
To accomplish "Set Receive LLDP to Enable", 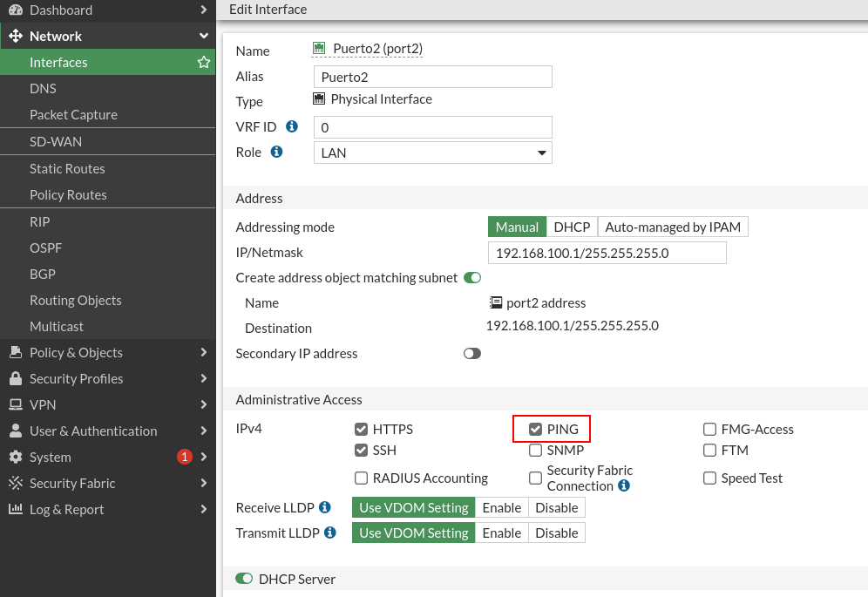I will point(501,507).
